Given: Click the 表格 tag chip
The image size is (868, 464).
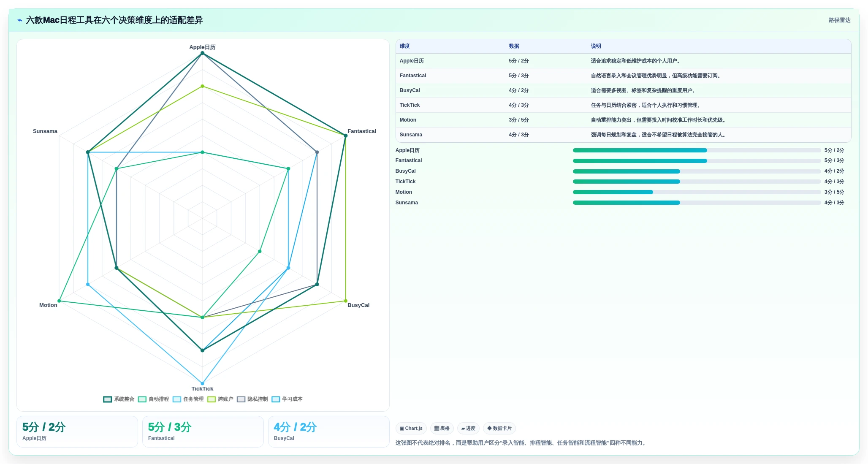Looking at the screenshot, I should click(x=442, y=428).
